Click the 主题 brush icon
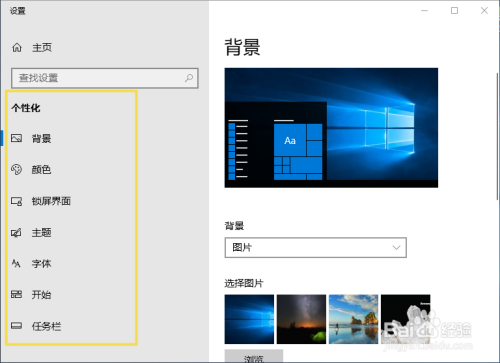 click(x=16, y=232)
